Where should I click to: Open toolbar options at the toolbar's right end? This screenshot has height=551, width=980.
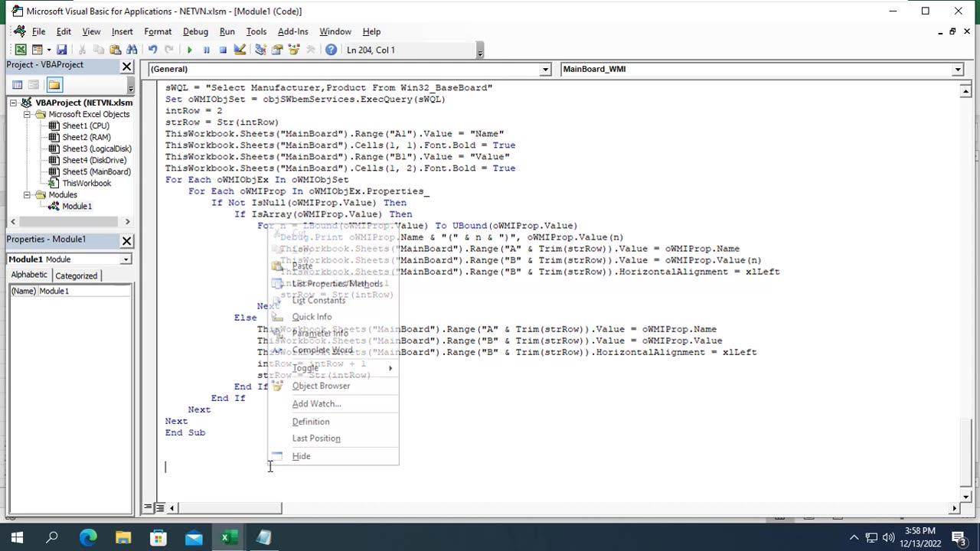(x=480, y=51)
